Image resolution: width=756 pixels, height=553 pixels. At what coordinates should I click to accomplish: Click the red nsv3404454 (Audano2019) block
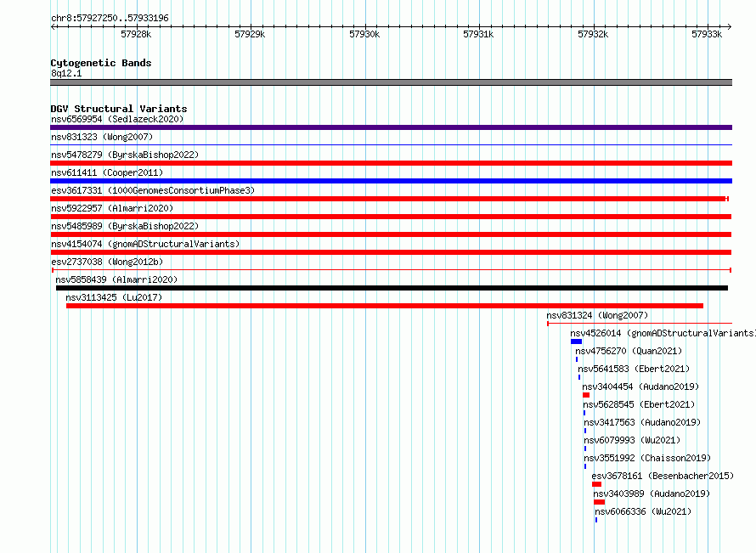[x=586, y=395]
